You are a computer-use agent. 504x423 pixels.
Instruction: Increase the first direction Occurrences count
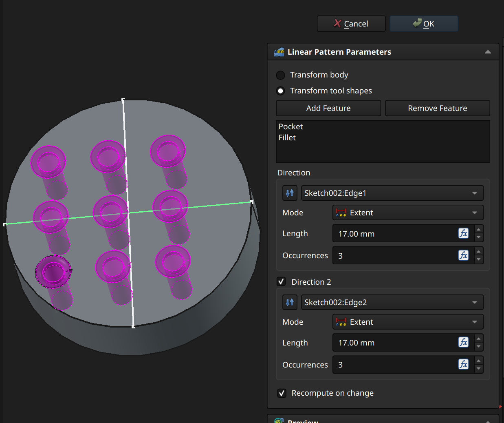(x=479, y=251)
